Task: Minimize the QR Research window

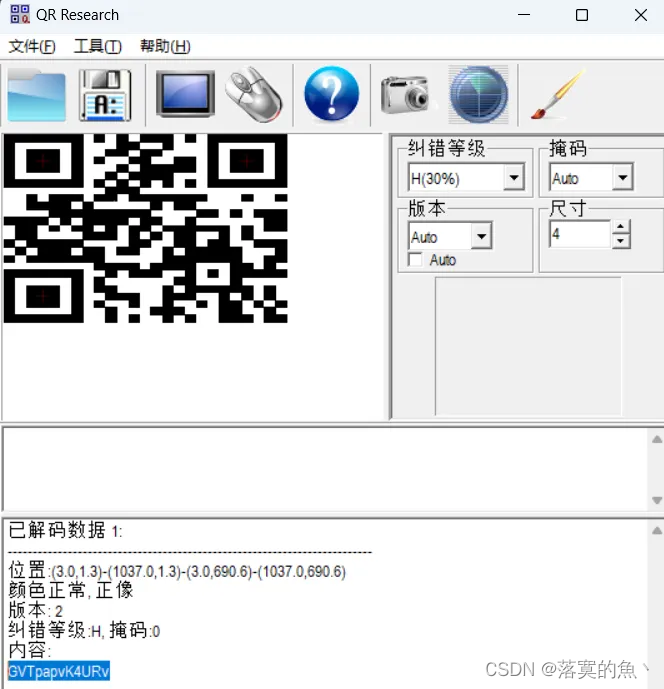Action: pos(523,15)
